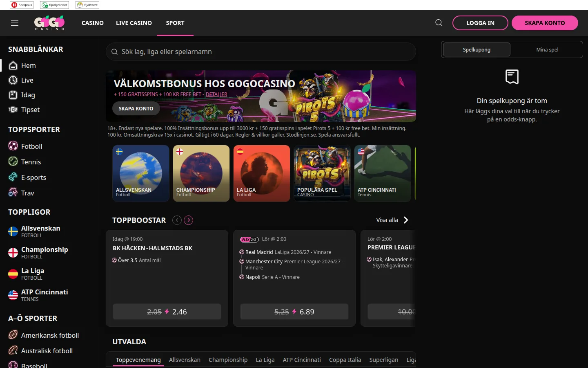
Task: Open the Live clock icon link
Action: tap(13, 80)
